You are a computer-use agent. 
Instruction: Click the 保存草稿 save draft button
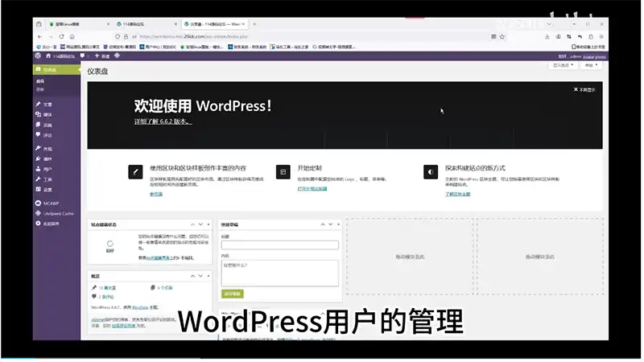point(232,294)
